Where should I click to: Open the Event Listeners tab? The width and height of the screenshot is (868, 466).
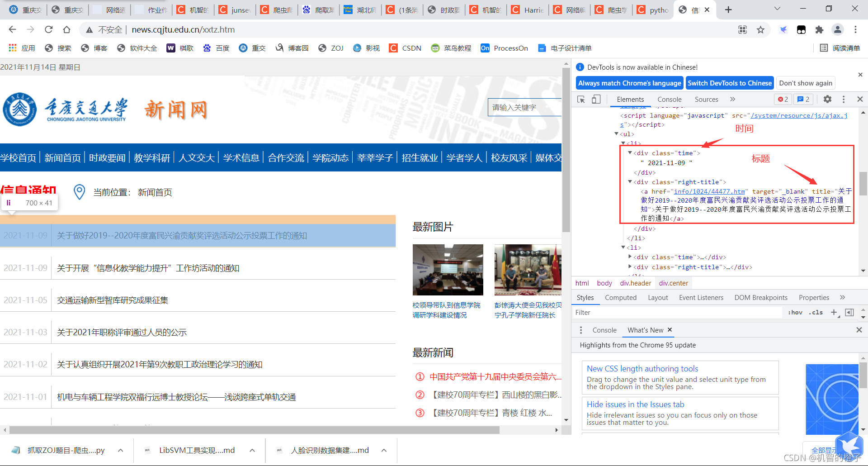pos(701,297)
